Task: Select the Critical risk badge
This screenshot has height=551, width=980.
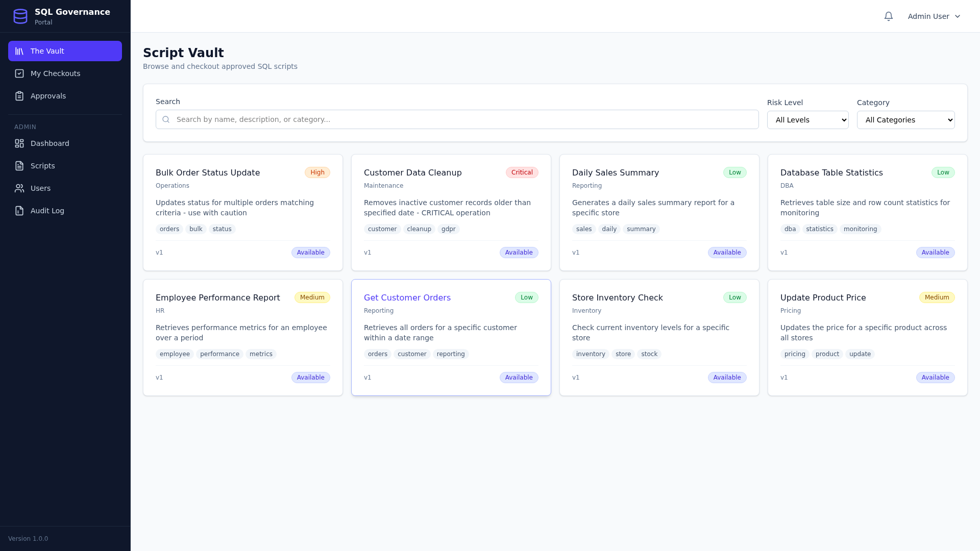Action: 522,172
